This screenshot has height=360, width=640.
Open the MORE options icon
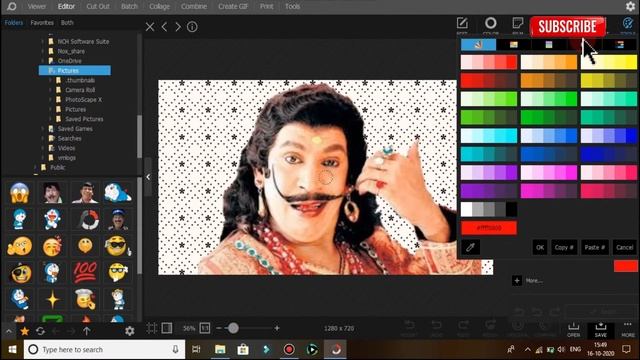pyautogui.click(x=628, y=330)
